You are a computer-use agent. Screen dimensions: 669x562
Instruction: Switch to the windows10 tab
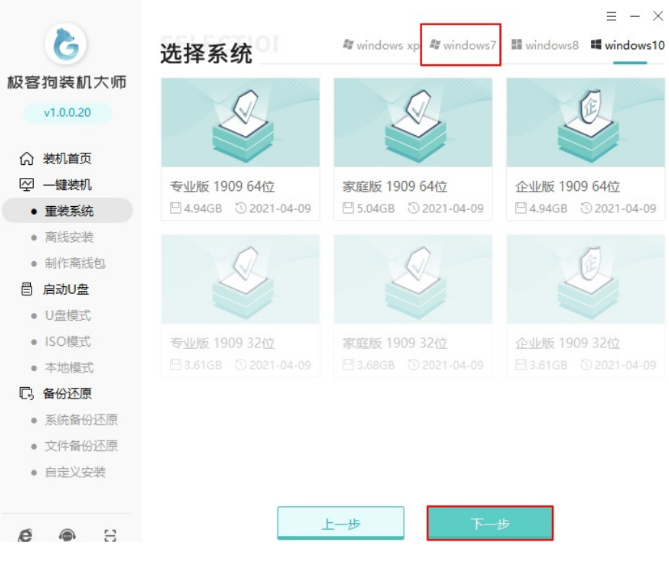tap(628, 45)
